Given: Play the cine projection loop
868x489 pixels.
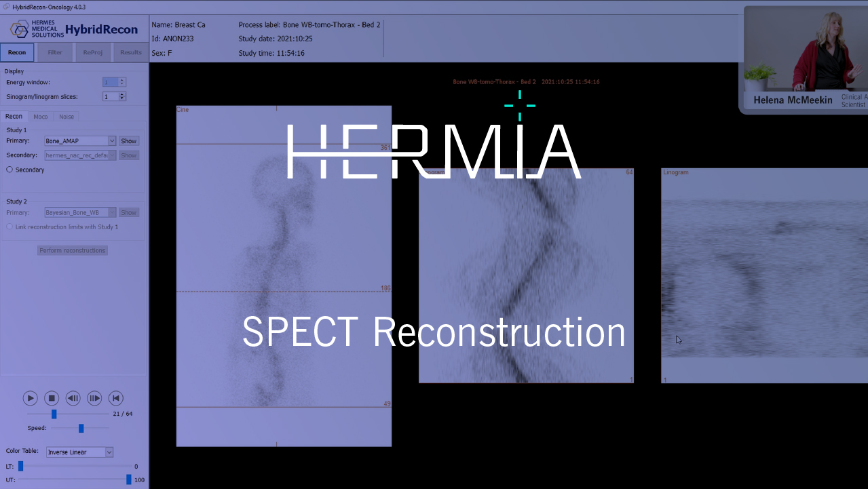Looking at the screenshot, I should [30, 398].
